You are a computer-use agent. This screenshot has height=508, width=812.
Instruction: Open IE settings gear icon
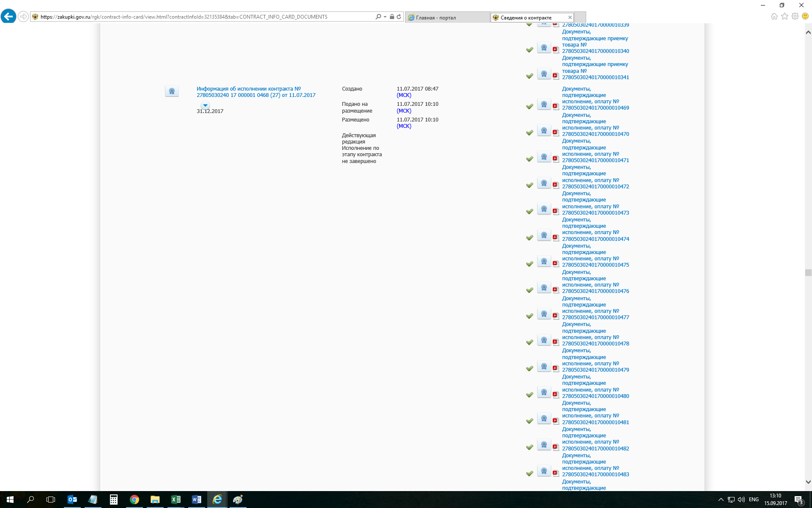click(x=795, y=17)
